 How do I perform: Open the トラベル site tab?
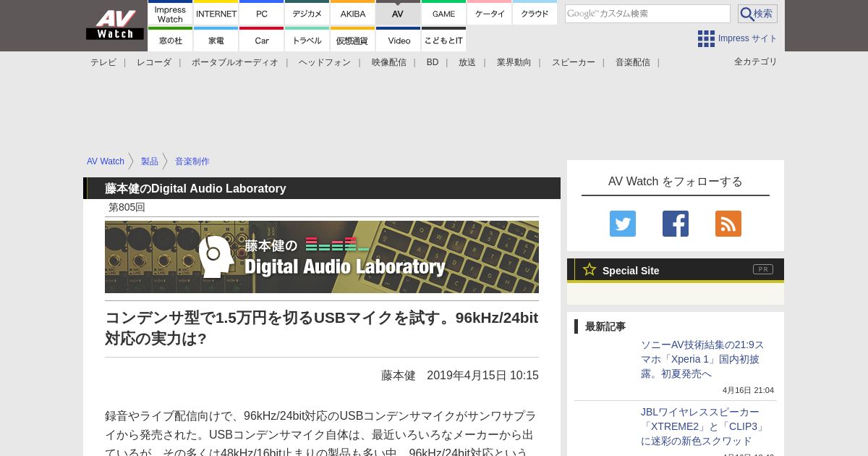pos(307,40)
